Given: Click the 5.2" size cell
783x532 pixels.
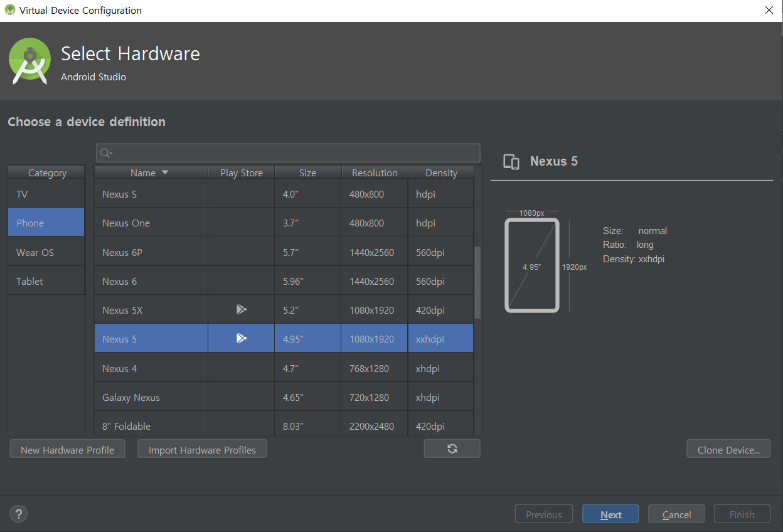Looking at the screenshot, I should 308,310.
